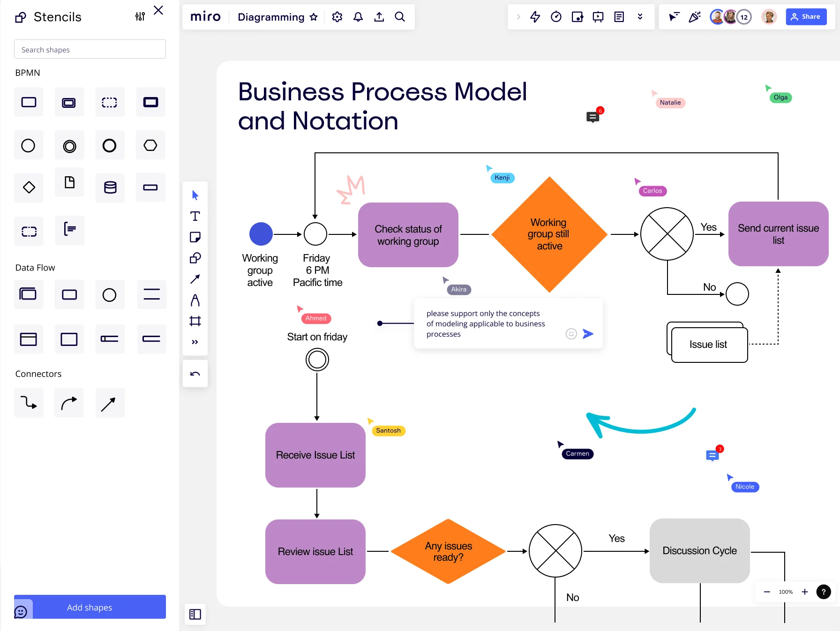Select the connection line arrow tool

click(x=195, y=279)
